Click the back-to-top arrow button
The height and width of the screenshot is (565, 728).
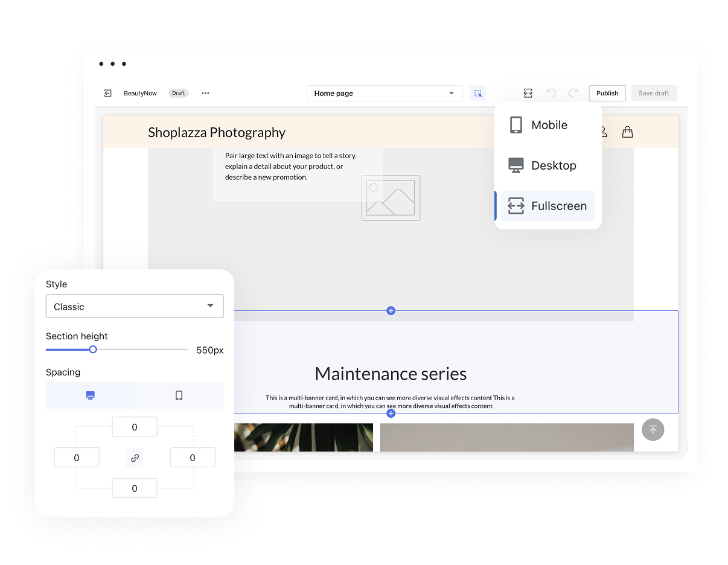653,430
